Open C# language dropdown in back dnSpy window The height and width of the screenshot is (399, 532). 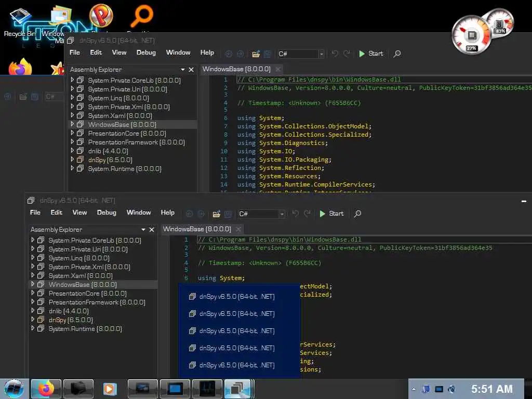(x=321, y=54)
